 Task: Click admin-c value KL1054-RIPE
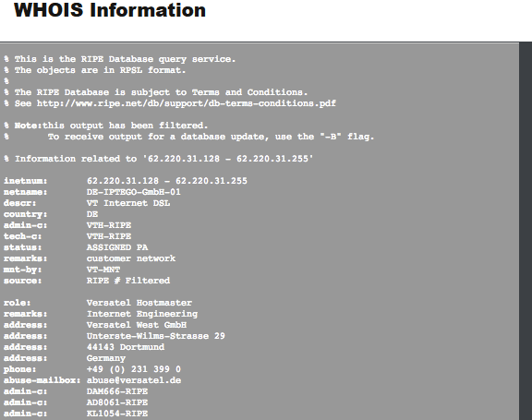point(117,414)
